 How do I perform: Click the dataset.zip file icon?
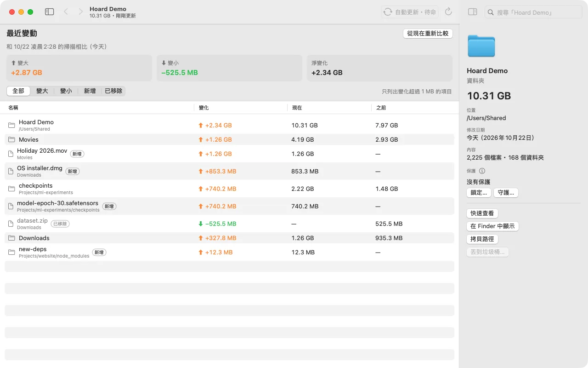[x=11, y=224]
